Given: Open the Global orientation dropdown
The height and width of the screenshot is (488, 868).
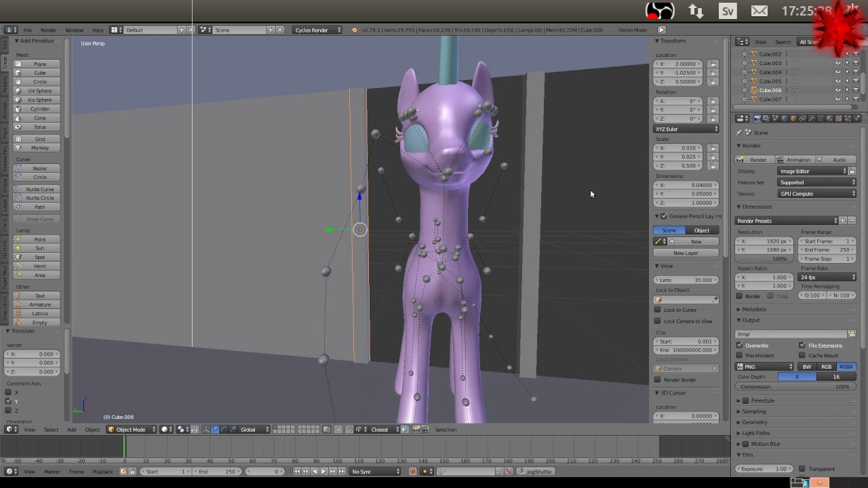Looking at the screenshot, I should point(254,430).
